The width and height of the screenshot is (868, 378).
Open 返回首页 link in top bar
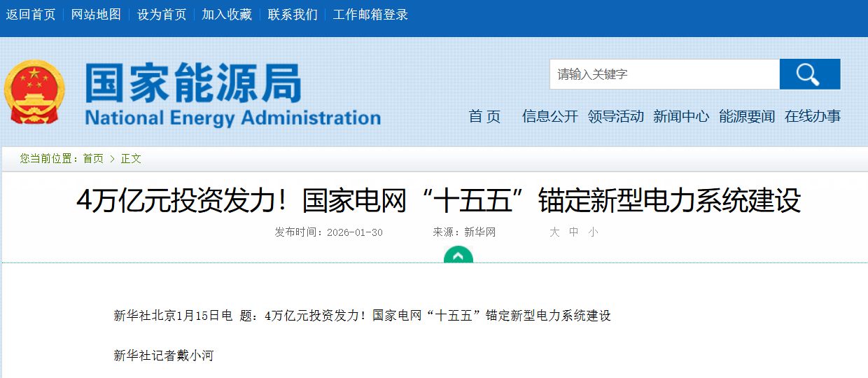(31, 15)
